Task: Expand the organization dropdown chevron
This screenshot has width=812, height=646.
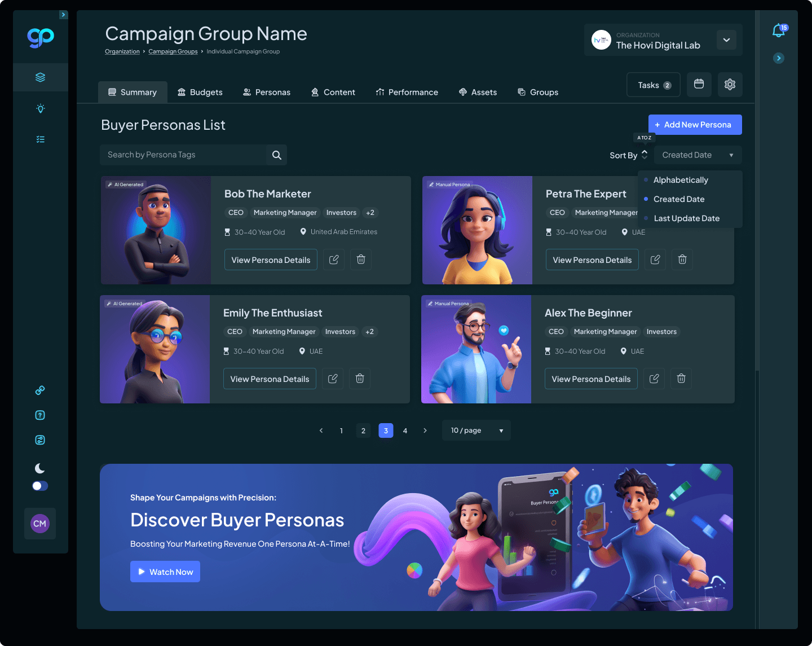Action: pos(726,40)
